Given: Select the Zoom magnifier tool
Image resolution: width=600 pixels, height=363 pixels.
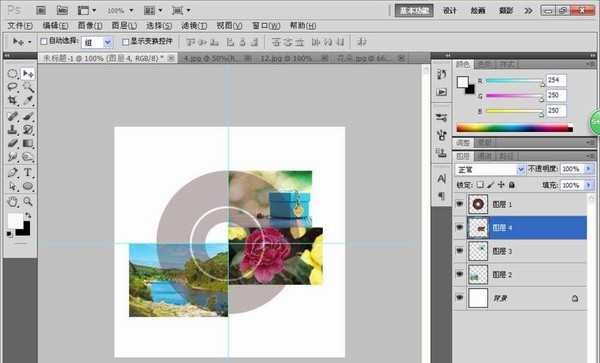Looking at the screenshot, I should (x=28, y=202).
